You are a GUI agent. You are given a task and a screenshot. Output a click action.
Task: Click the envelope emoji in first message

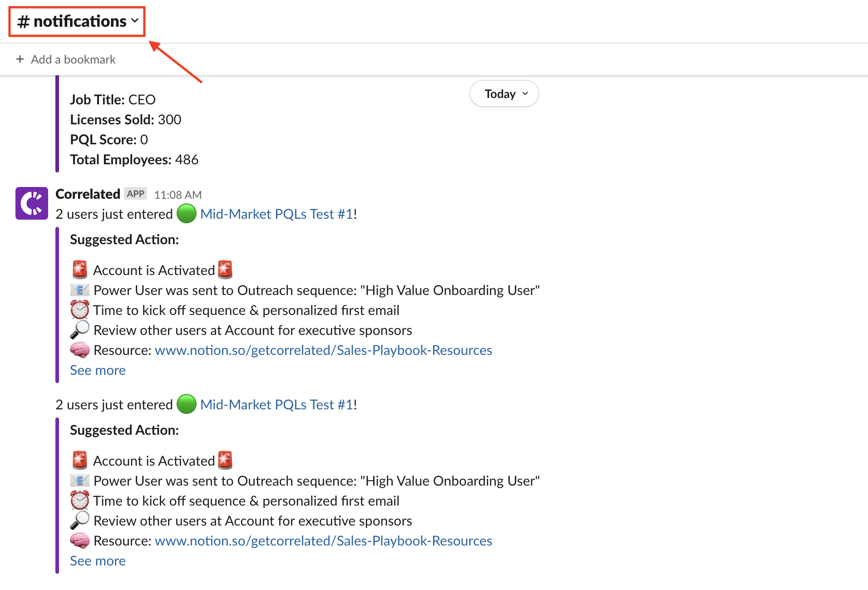pos(79,290)
